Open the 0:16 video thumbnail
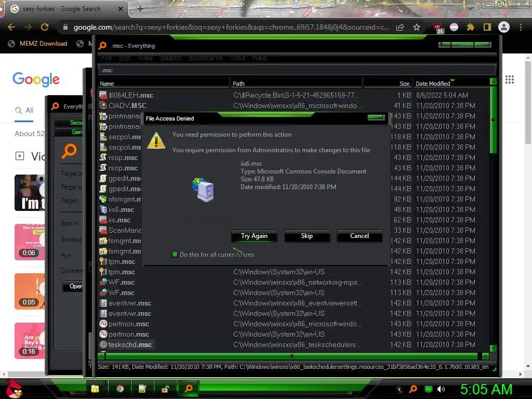Viewport: 532px width, 399px height. (x=30, y=341)
